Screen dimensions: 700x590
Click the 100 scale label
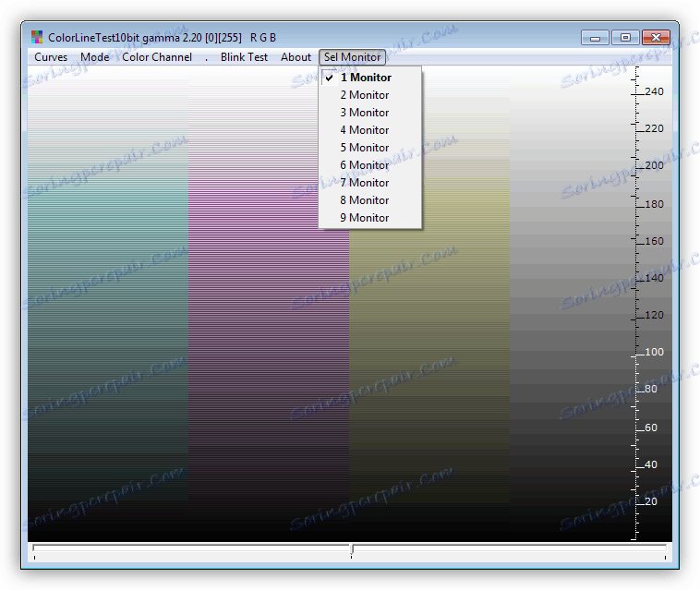pos(654,352)
